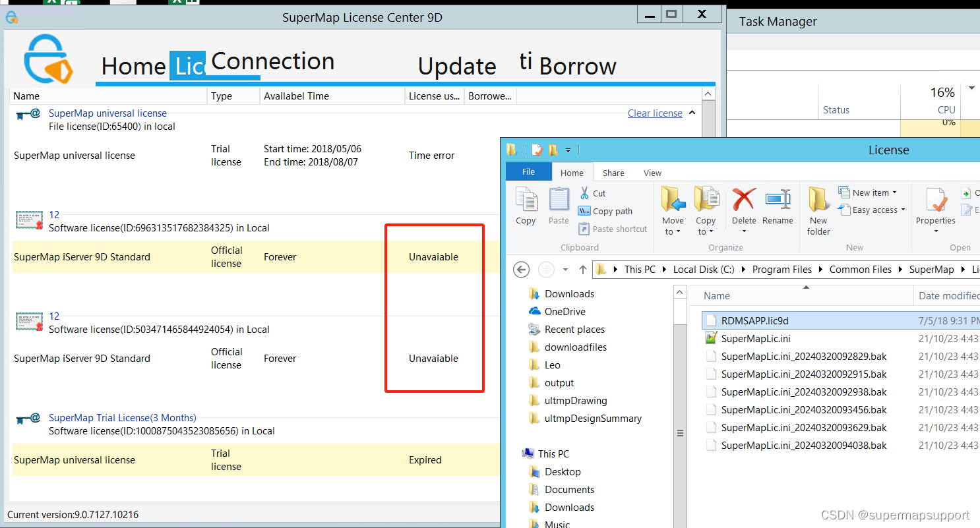Click the Paste clipboard icon in Explorer ribbon

tap(559, 199)
